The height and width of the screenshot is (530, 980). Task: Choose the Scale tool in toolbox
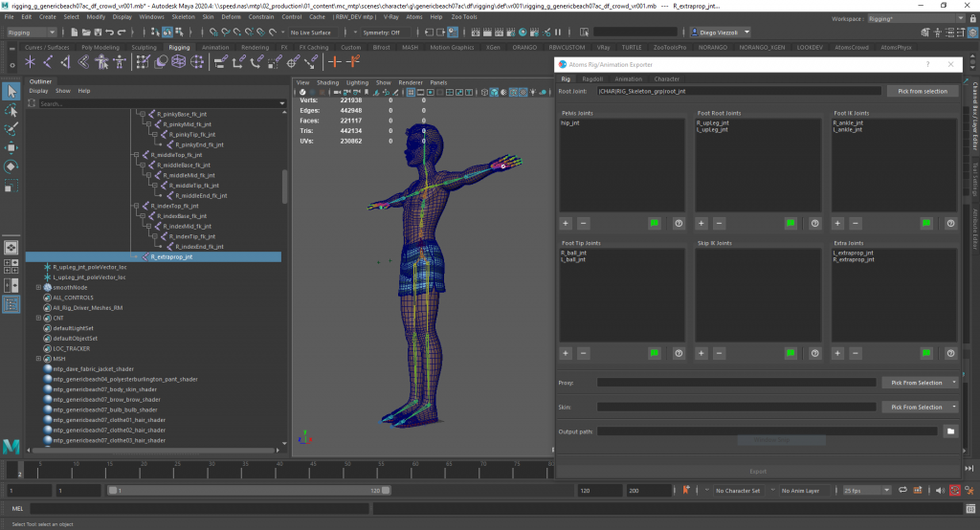pyautogui.click(x=11, y=185)
